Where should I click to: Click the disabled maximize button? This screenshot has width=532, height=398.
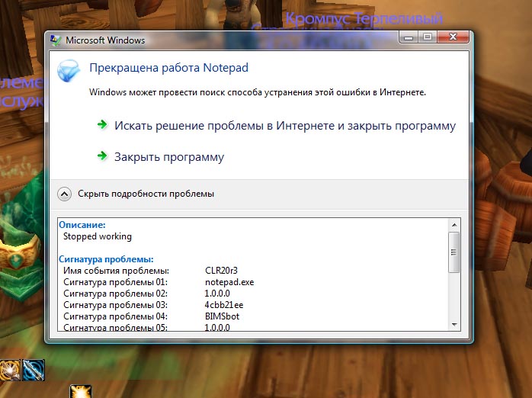(x=428, y=37)
